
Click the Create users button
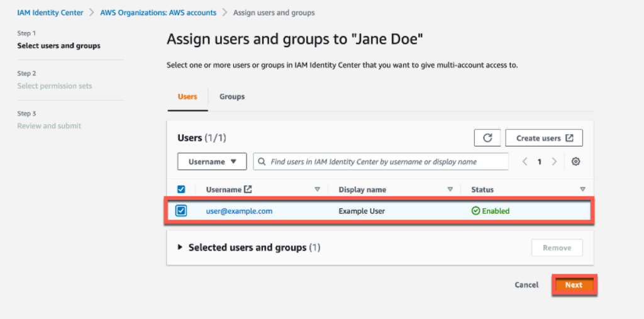[544, 138]
